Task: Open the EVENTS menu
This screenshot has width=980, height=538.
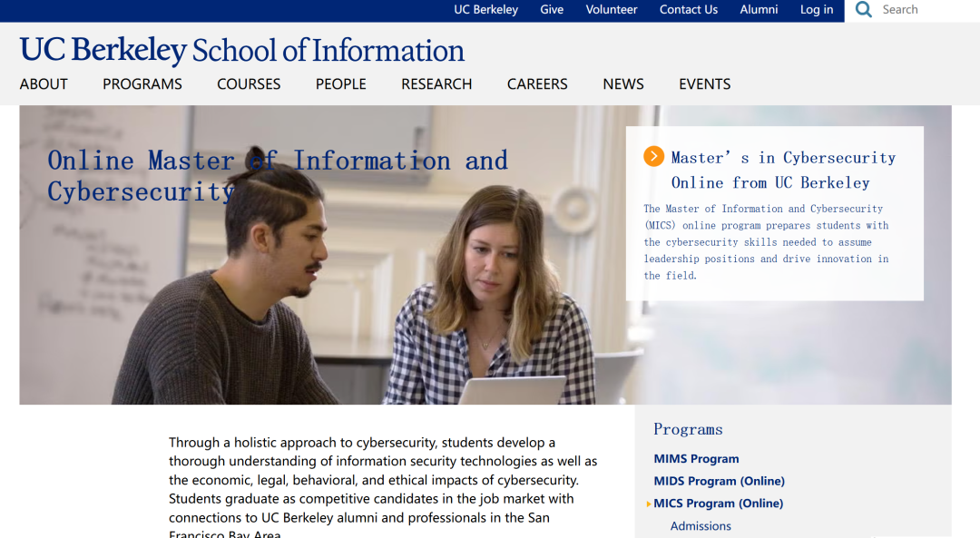Action: (704, 83)
